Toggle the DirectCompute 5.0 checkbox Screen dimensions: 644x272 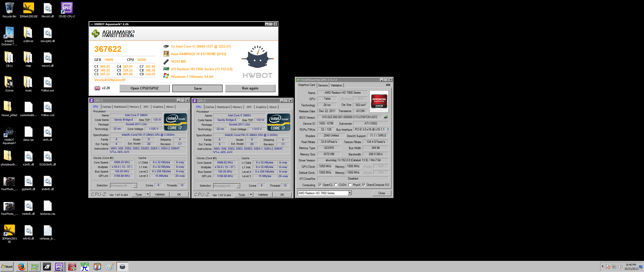tap(364, 185)
